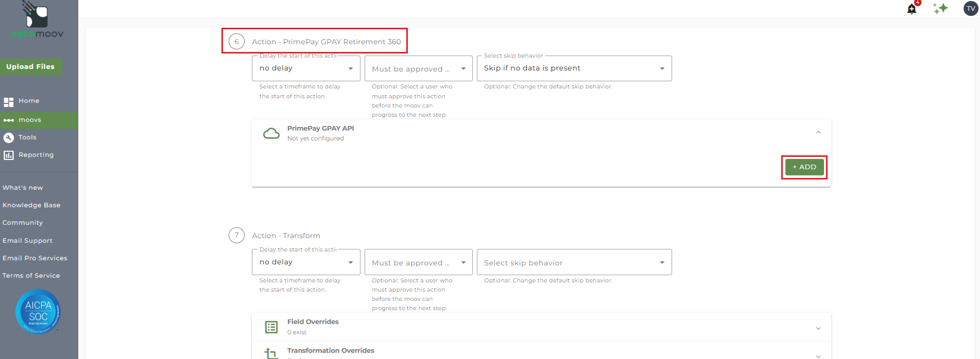Screen dimensions: 980x359
Task: Click the Field Overrides list icon
Action: tap(271, 327)
